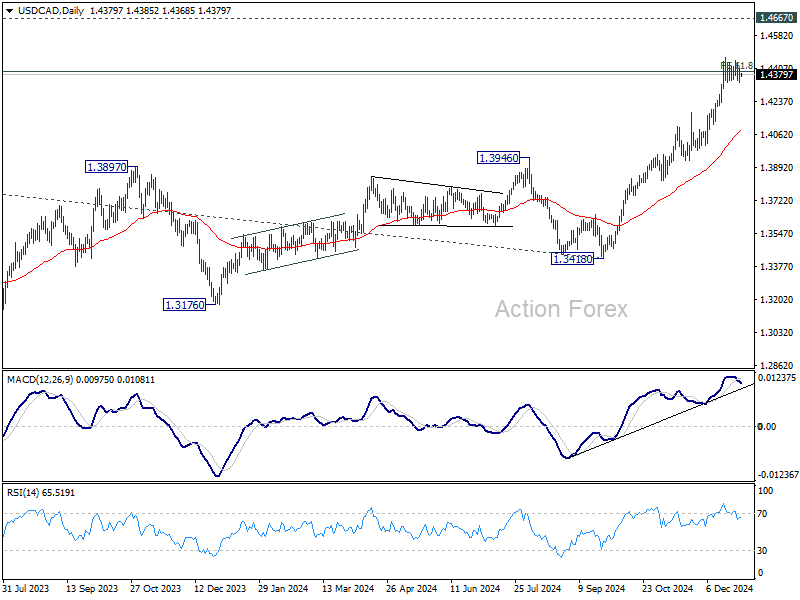Screen dimensions: 800x600
Task: Click the 29 Jan 2024 date label
Action: tap(283, 588)
